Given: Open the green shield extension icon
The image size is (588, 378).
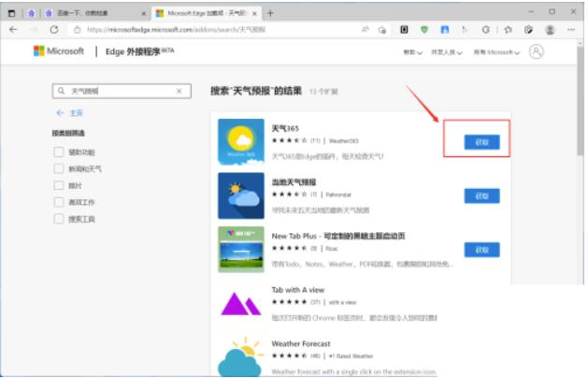Looking at the screenshot, I should coord(424,29).
